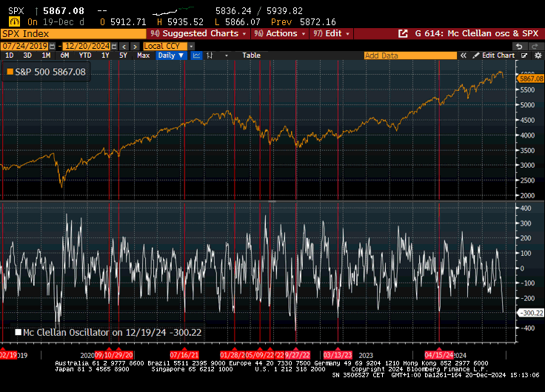Viewport: 545px width, 392px height.
Task: Select the bar/candle chart type icon
Action: (210, 55)
